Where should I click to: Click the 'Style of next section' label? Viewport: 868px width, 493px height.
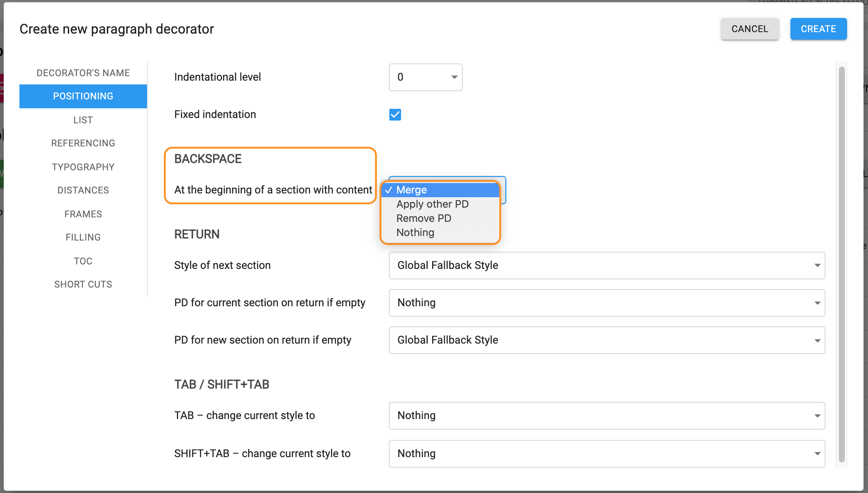coord(222,265)
